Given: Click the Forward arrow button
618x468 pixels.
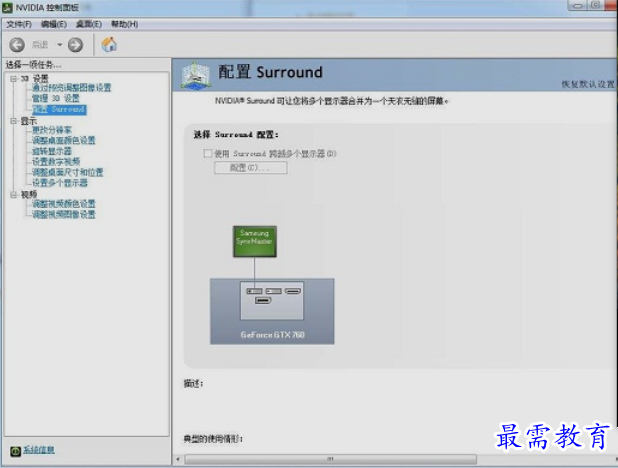Looking at the screenshot, I should pyautogui.click(x=75, y=45).
